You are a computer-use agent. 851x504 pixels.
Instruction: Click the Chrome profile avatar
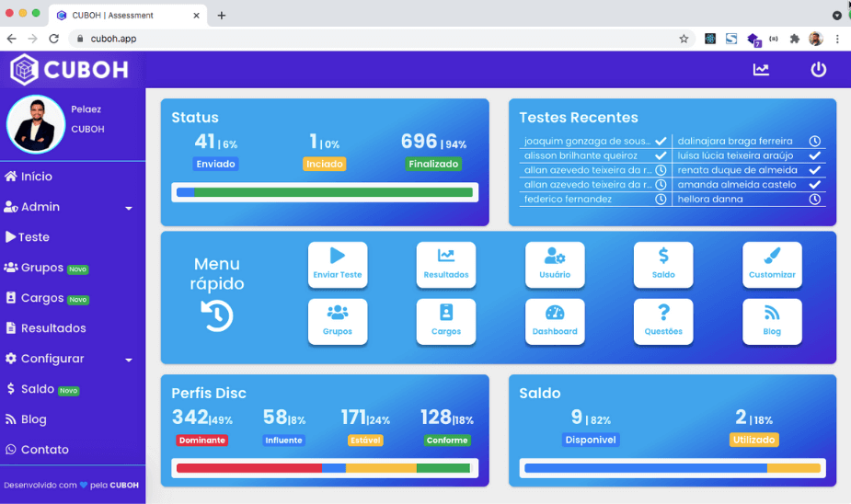816,39
